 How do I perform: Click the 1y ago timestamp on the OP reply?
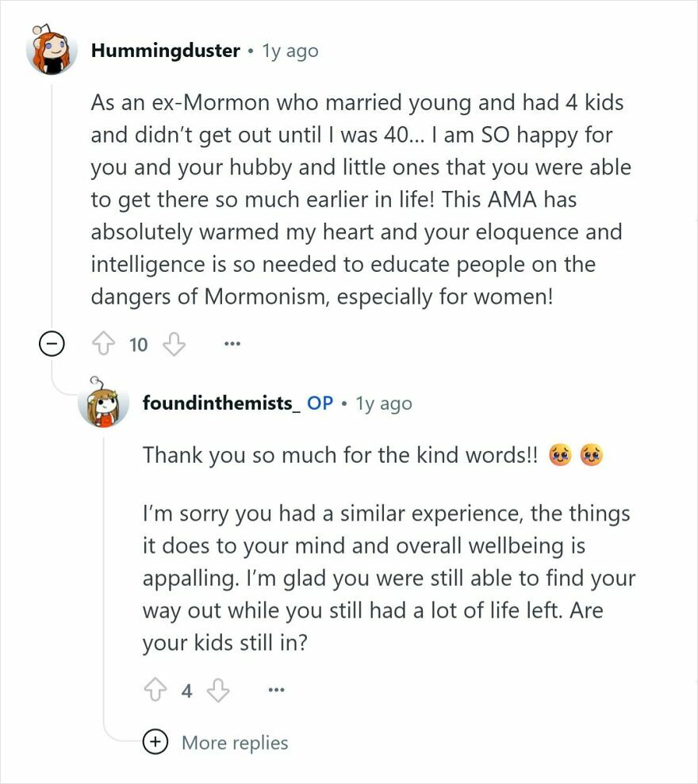click(385, 403)
